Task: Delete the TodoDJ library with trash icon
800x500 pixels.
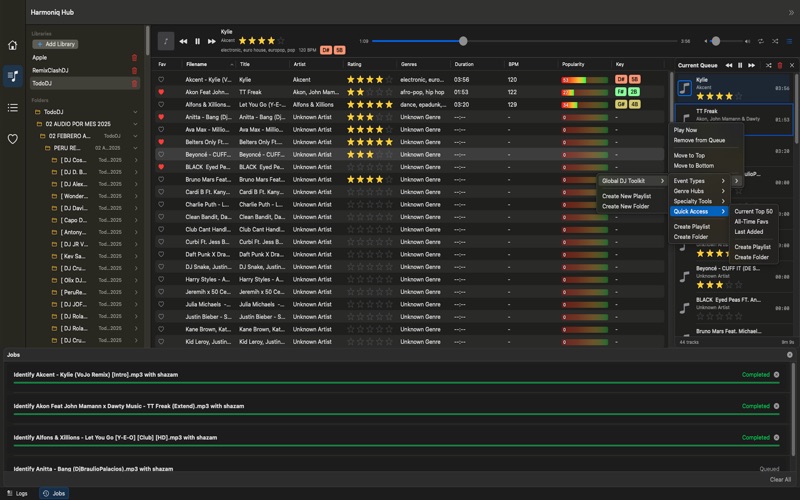Action: 134,83
